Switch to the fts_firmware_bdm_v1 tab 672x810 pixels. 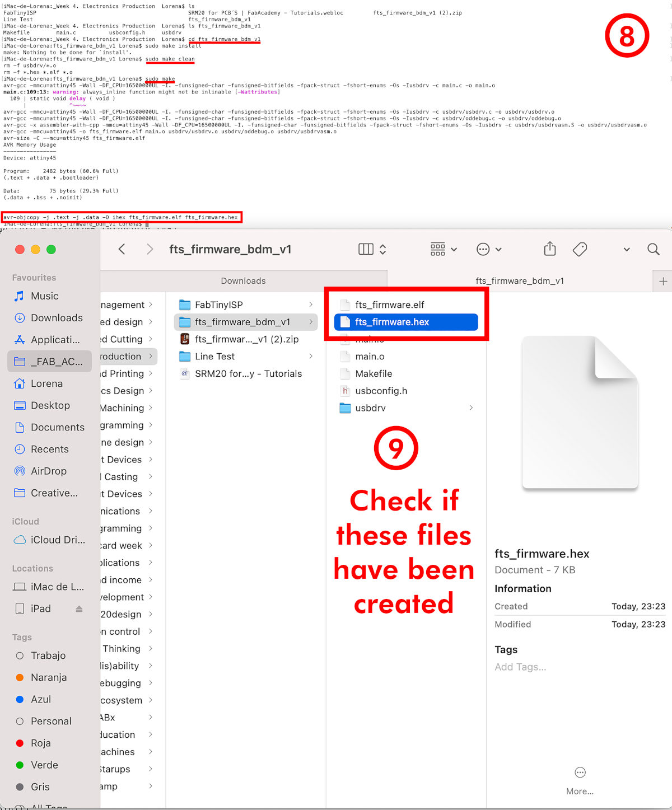coord(520,281)
